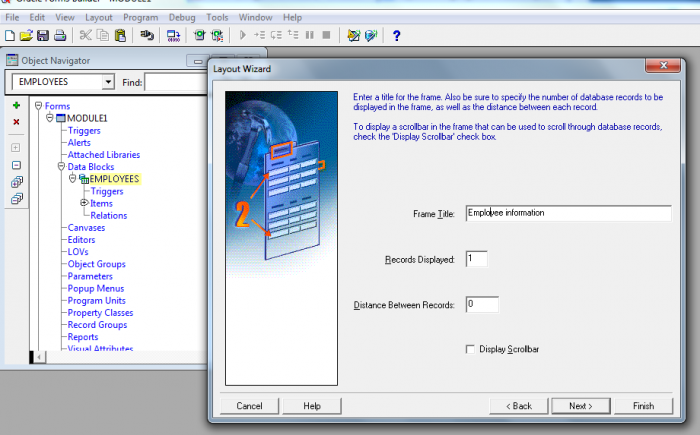Click the Save disk toolbar icon
Screen dimensions: 700x435
43,35
